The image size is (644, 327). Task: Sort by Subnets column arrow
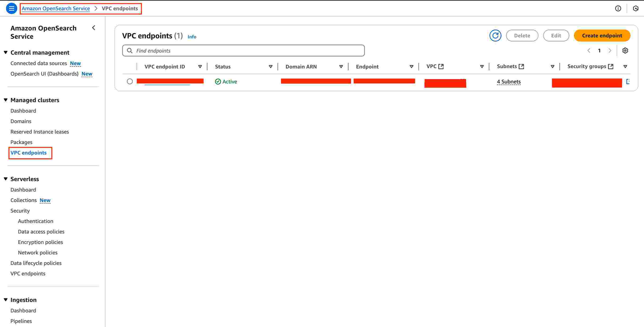point(552,67)
